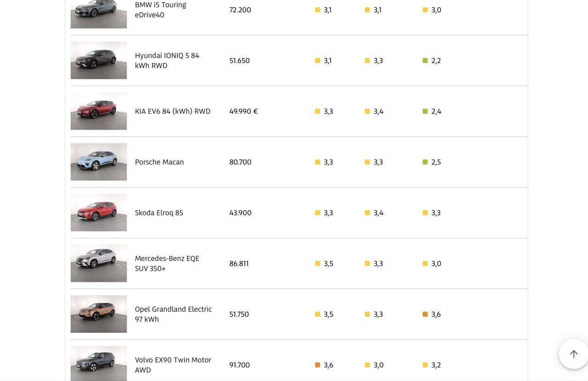Click the Mercedes-Benz EQE SUV image
588x381 pixels.
99,263
